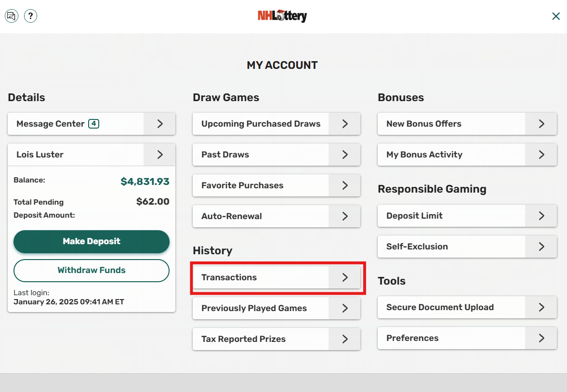Open the live chat feedback icon
Screen dimensions: 567x392
(12, 16)
